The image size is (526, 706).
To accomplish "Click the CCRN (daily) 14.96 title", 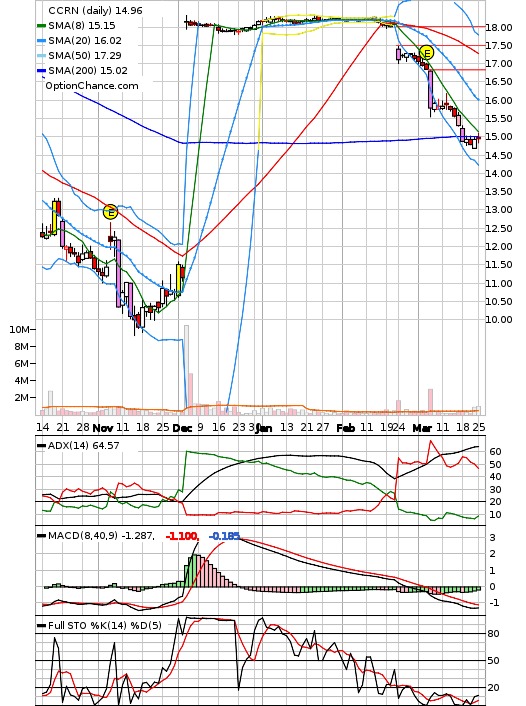I will pos(95,10).
